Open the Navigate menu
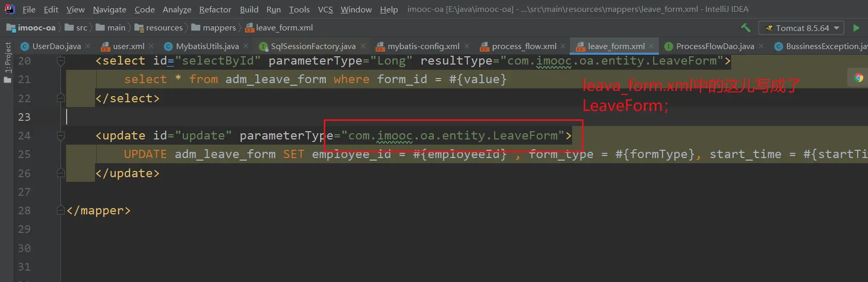Screen dimensions: 868x282 coord(109,9)
